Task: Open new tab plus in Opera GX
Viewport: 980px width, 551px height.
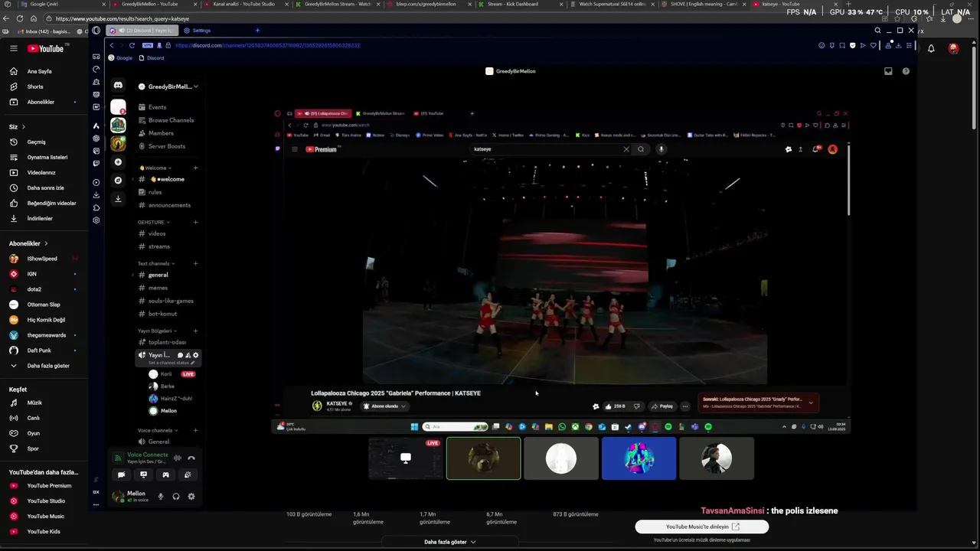Action: [x=257, y=31]
